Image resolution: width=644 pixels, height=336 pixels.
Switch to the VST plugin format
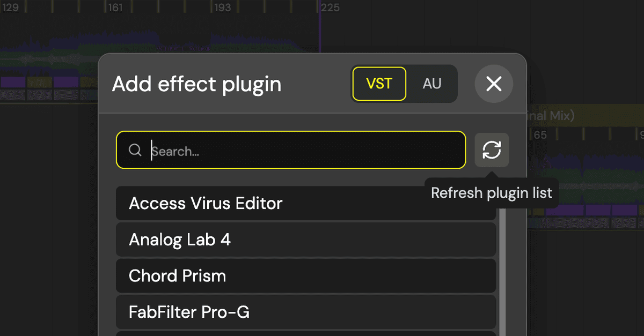(379, 84)
